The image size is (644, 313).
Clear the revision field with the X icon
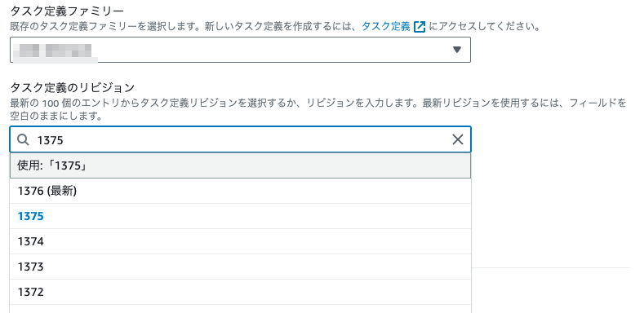point(458,139)
